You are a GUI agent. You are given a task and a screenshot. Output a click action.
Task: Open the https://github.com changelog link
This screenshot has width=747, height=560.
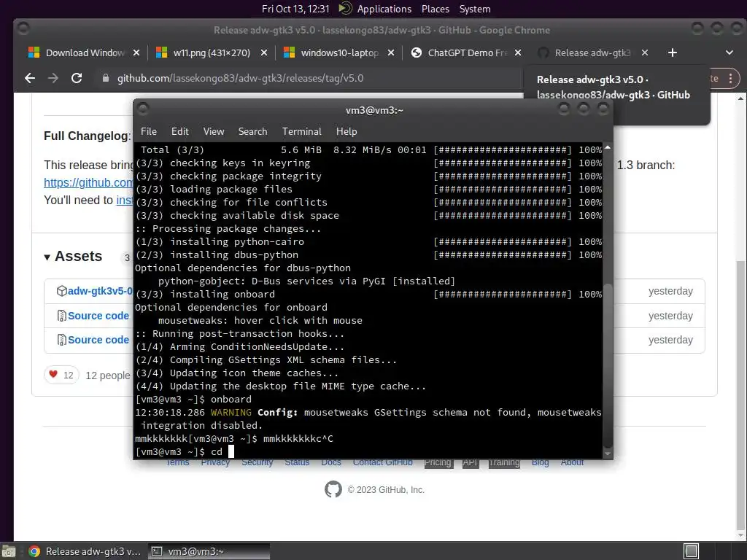pyautogui.click(x=88, y=182)
